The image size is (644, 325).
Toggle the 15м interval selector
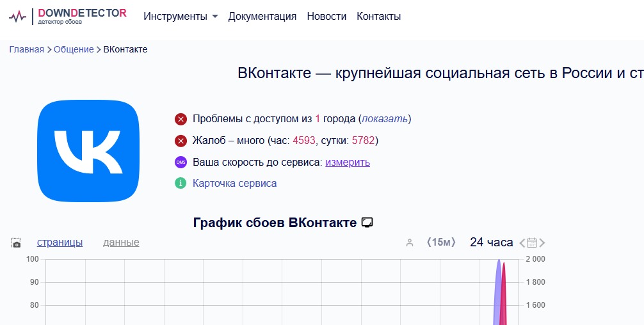pyautogui.click(x=441, y=242)
